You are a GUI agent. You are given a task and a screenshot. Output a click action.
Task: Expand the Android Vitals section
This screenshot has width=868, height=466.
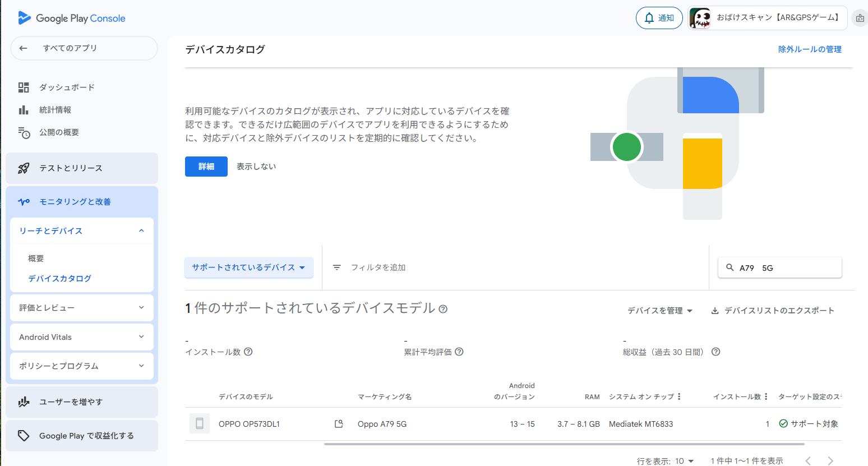tap(141, 337)
